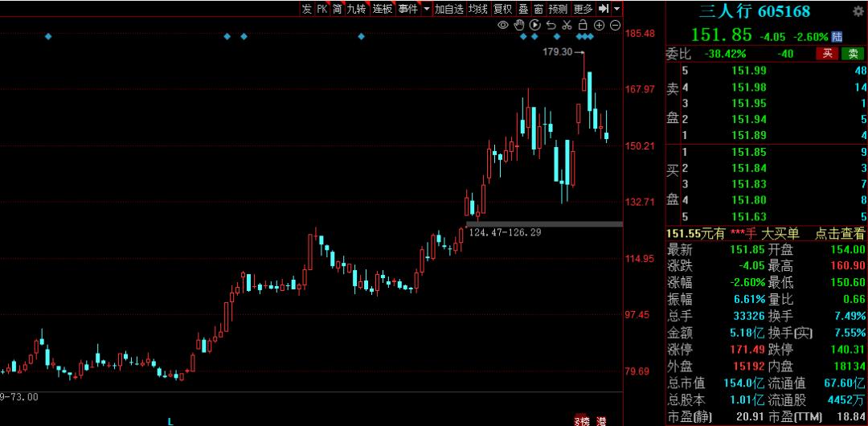Click the 金额 amount value 5.18亿
868x426 pixels.
pos(748,333)
